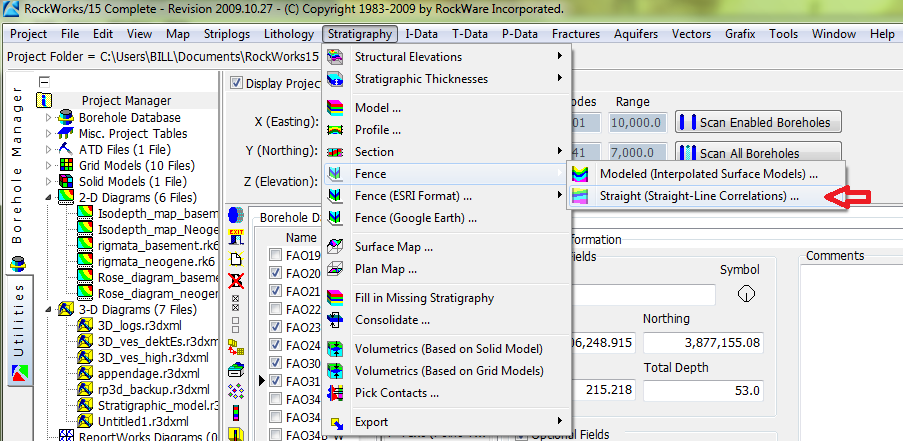
Task: Click the borehole Symbol circle icon
Action: coord(746,294)
